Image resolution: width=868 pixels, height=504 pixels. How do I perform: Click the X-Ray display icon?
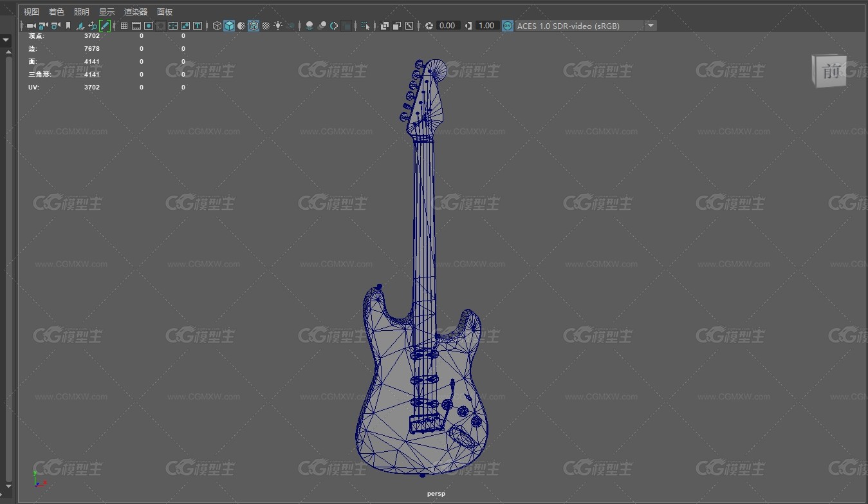(385, 26)
